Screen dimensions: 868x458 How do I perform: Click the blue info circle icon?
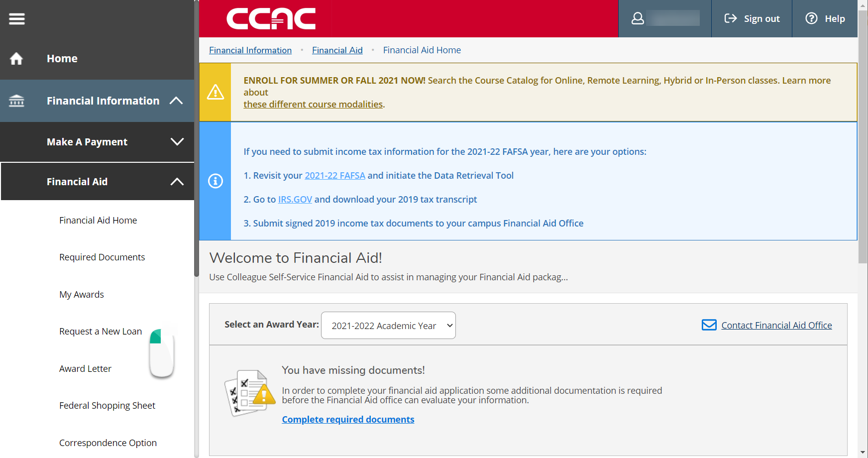[215, 181]
